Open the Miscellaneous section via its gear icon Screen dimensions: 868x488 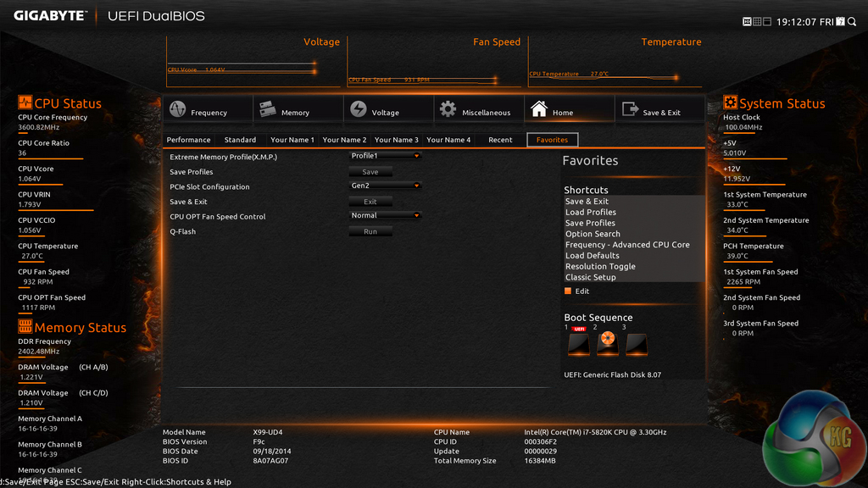click(448, 109)
